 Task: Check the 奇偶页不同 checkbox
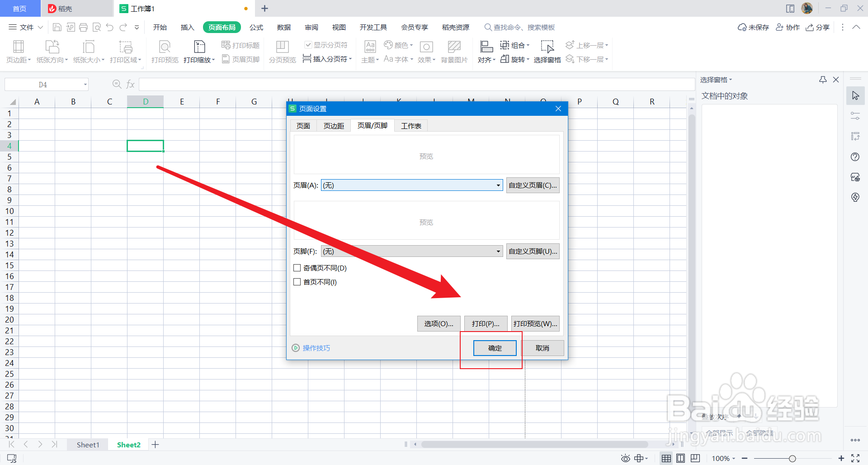pos(297,268)
